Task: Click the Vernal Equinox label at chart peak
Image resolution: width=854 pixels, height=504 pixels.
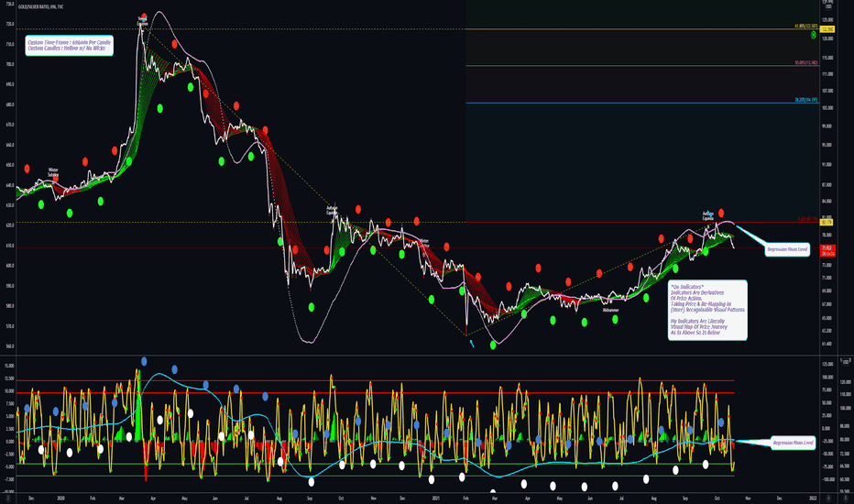Action: click(x=142, y=22)
